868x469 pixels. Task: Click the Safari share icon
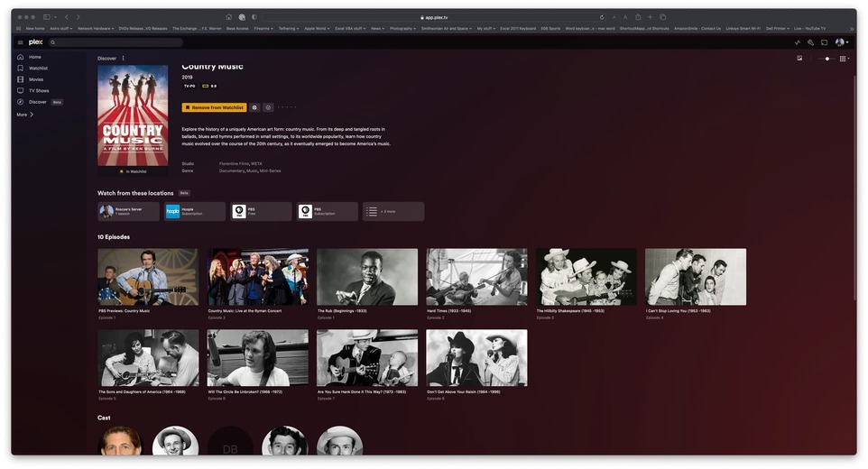pyautogui.click(x=638, y=17)
